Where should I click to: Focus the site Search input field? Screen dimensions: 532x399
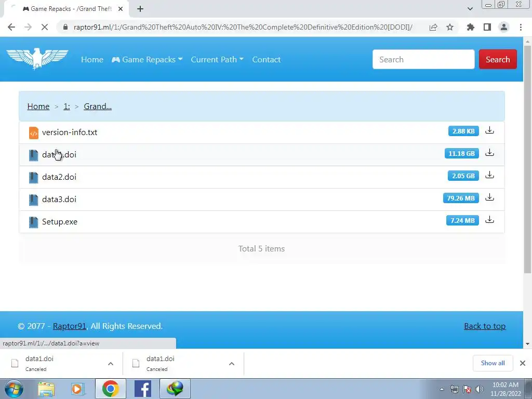[423, 59]
